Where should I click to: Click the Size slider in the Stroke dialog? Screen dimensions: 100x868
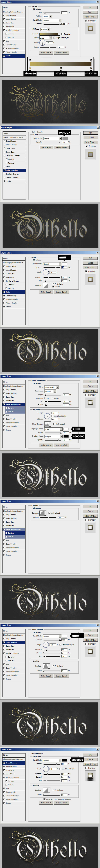click(52, 13)
